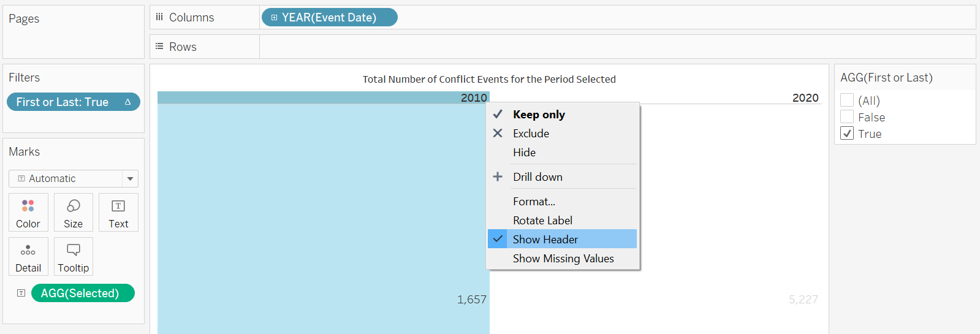Click the X icon beside Exclude

click(498, 133)
